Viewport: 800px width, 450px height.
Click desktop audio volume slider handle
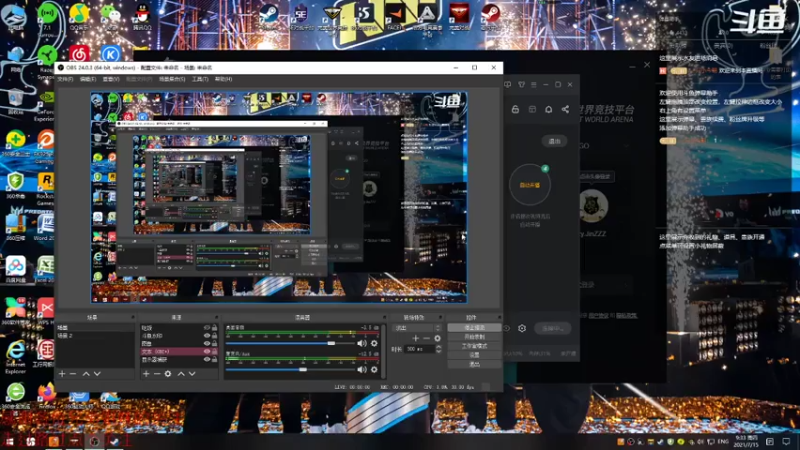[x=331, y=343]
